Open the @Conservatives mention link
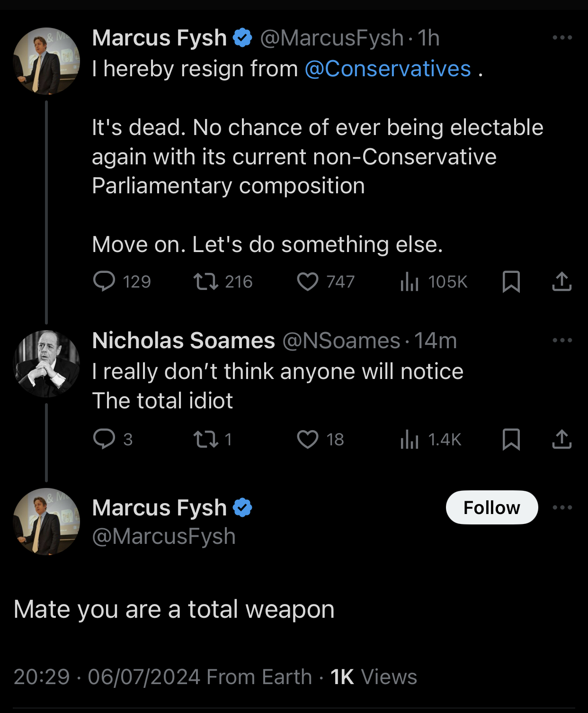Image resolution: width=588 pixels, height=713 pixels. coord(388,69)
